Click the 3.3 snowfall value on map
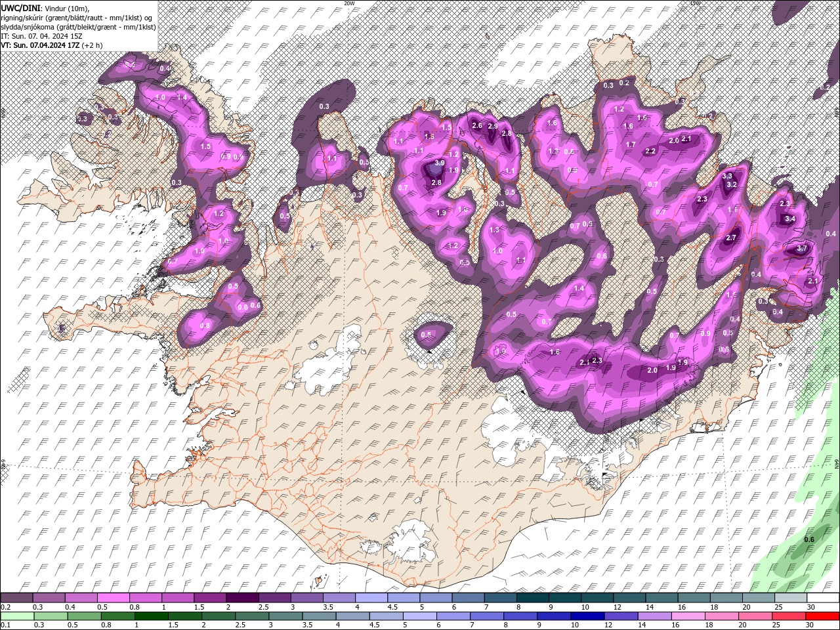 (x=727, y=176)
